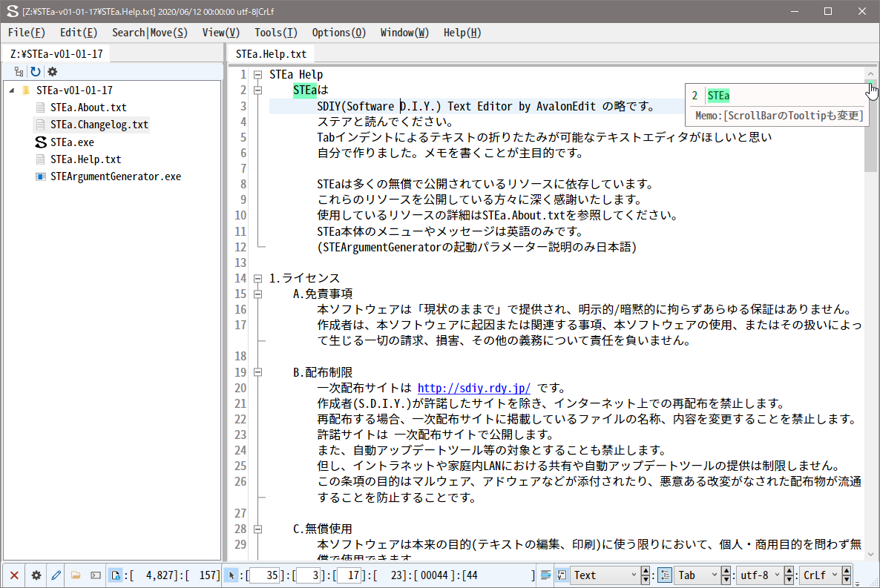
Task: Click the input field showing 17
Action: point(349,575)
